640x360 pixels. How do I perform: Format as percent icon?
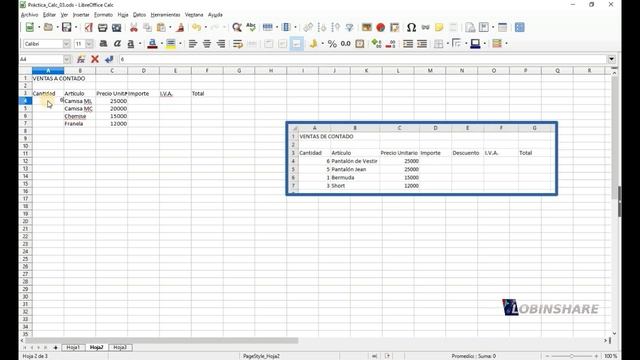(x=332, y=44)
